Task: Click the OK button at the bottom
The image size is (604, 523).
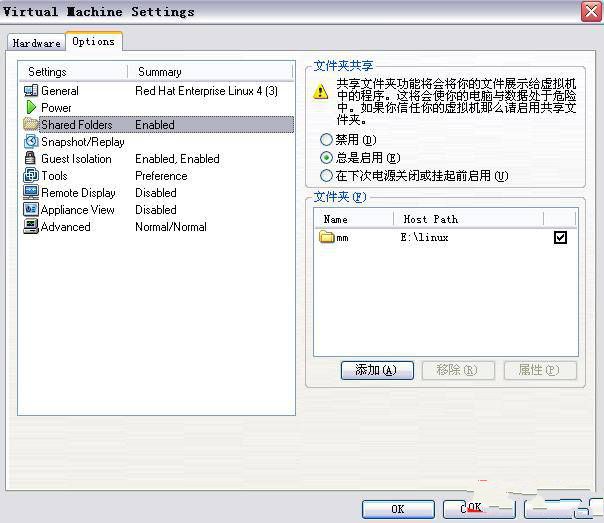Action: tap(398, 509)
